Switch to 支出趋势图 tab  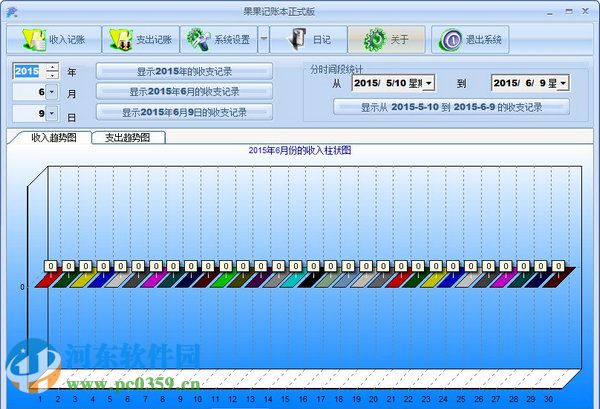(128, 138)
